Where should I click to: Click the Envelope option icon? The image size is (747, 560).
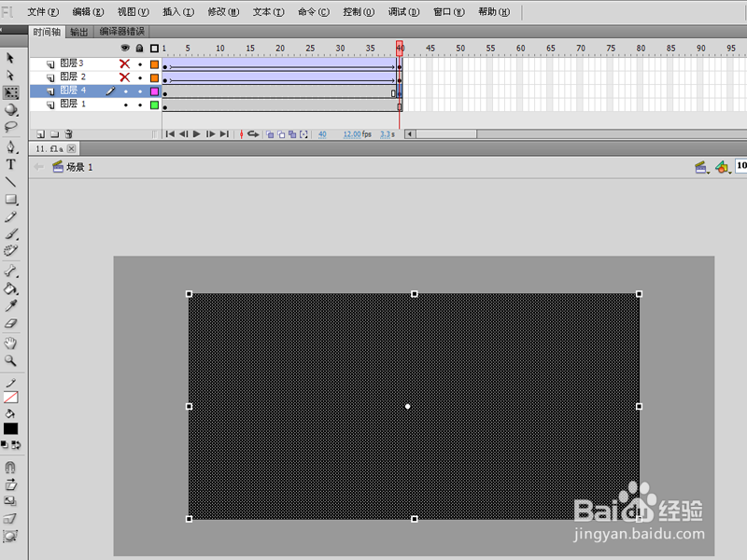tap(10, 536)
